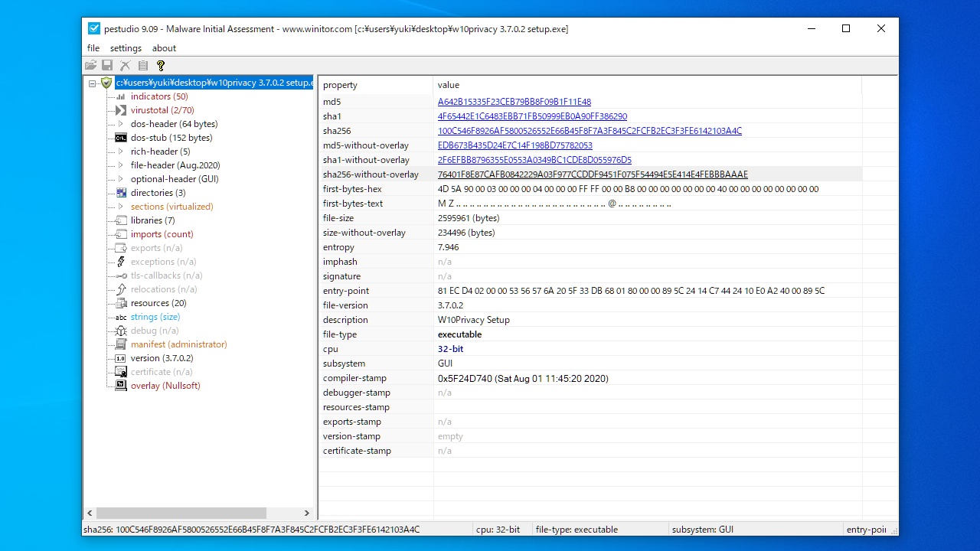The width and height of the screenshot is (980, 551).
Task: Click the file-type value 'executable' cell
Action: point(648,334)
